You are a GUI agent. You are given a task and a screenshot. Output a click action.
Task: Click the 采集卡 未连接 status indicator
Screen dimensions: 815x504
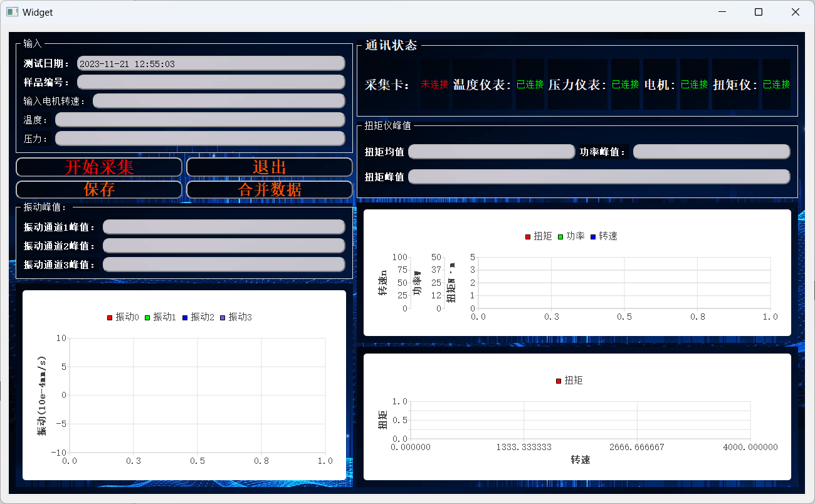434,85
